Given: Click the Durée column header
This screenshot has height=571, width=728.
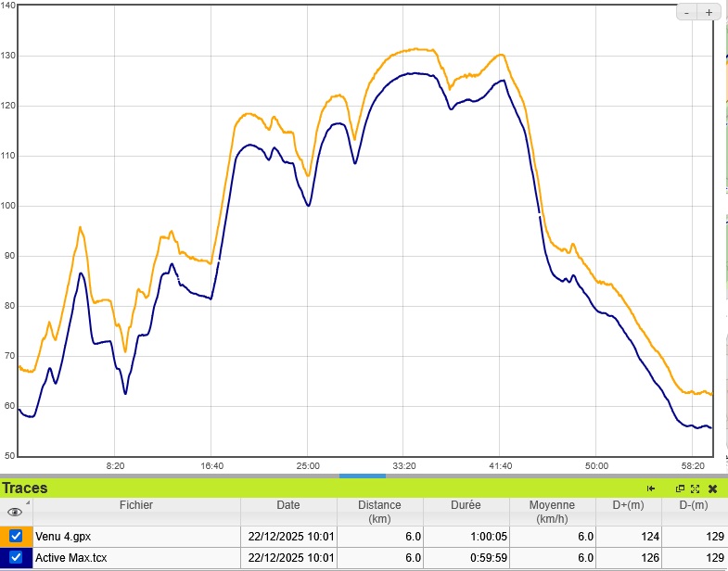Looking at the screenshot, I should [x=466, y=505].
